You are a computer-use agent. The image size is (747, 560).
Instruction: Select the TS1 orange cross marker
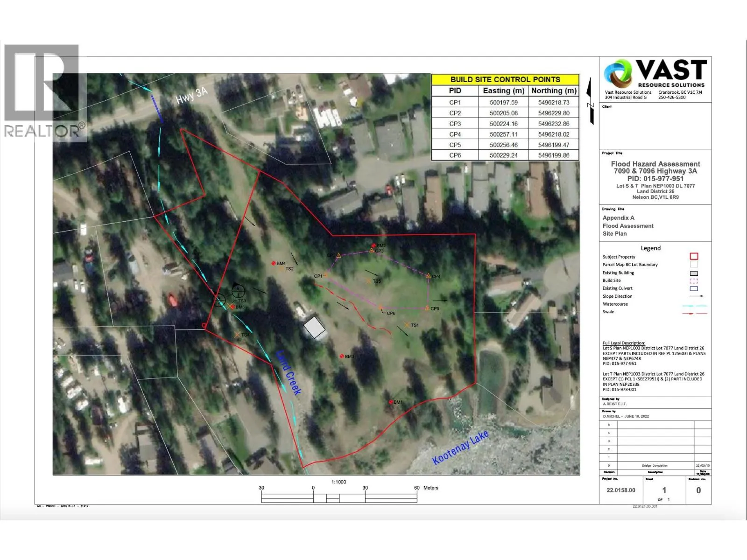pyautogui.click(x=407, y=325)
